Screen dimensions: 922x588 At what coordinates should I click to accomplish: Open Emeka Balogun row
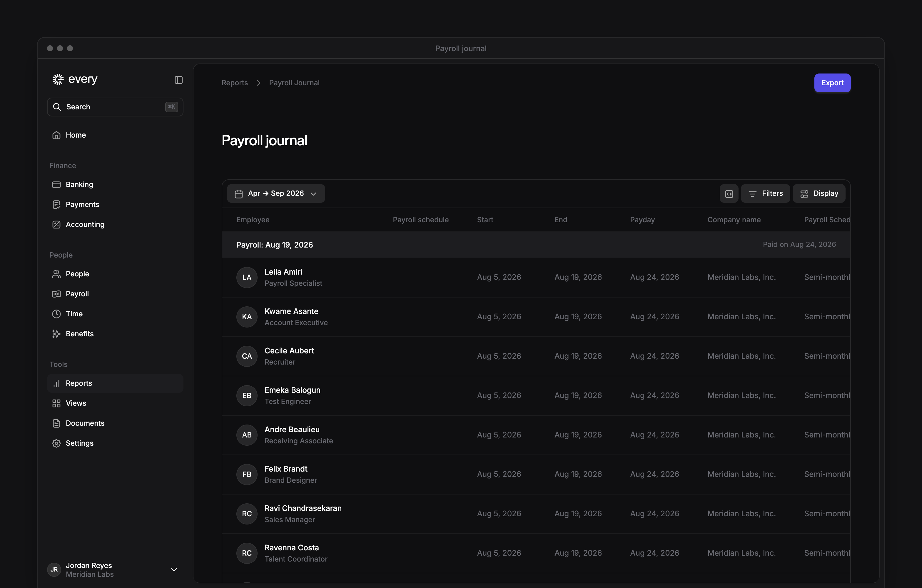point(536,396)
